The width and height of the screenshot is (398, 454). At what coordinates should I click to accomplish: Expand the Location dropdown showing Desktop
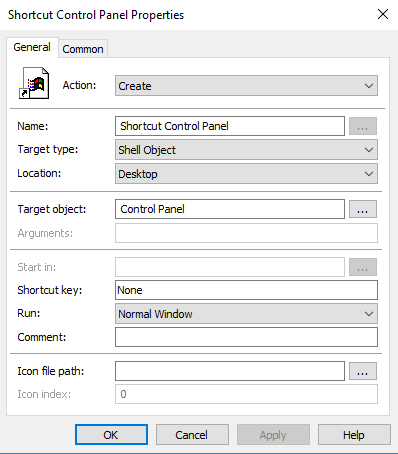click(246, 174)
